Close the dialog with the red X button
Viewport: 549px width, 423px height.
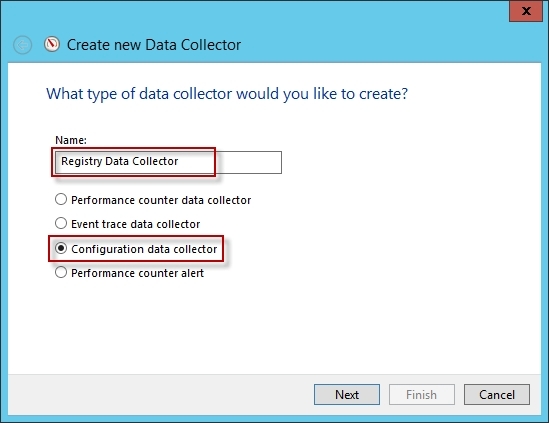tap(526, 11)
